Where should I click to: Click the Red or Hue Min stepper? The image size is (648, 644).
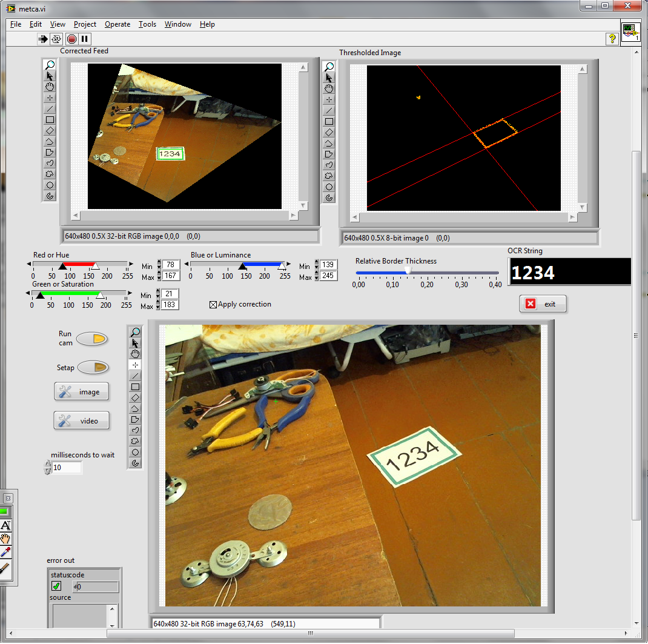159,265
